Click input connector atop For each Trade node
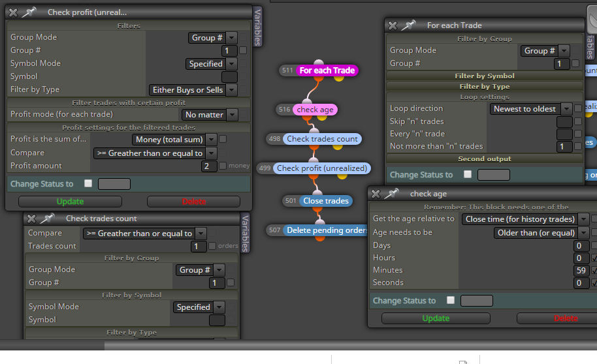 [319, 63]
